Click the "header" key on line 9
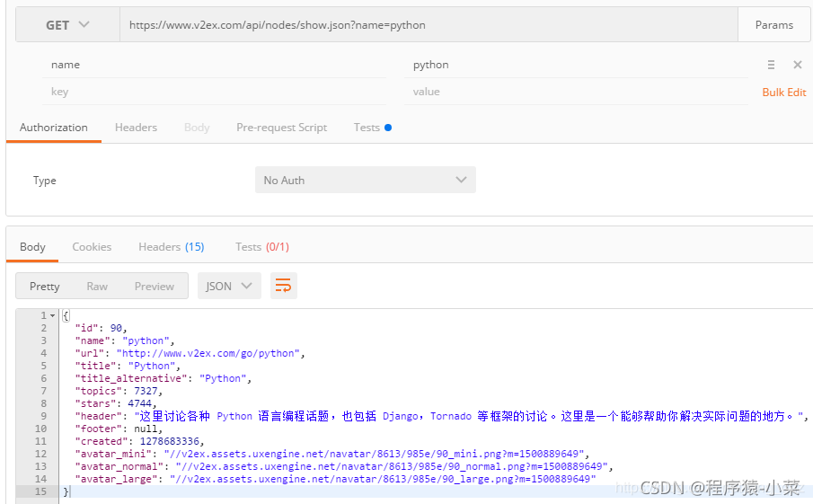This screenshot has height=504, width=813. [98, 416]
